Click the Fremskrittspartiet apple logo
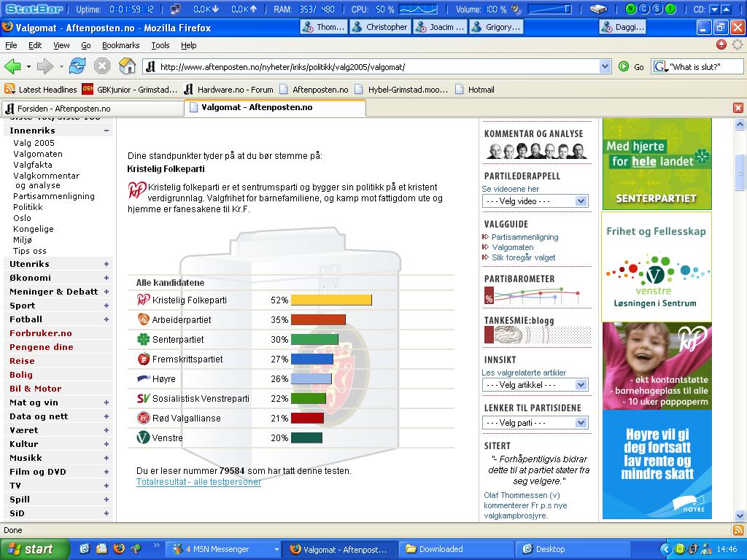Screen dimensions: 747x560 click(x=144, y=359)
